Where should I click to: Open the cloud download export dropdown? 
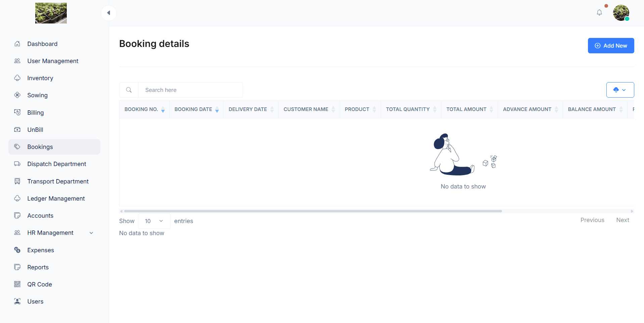[x=620, y=90]
